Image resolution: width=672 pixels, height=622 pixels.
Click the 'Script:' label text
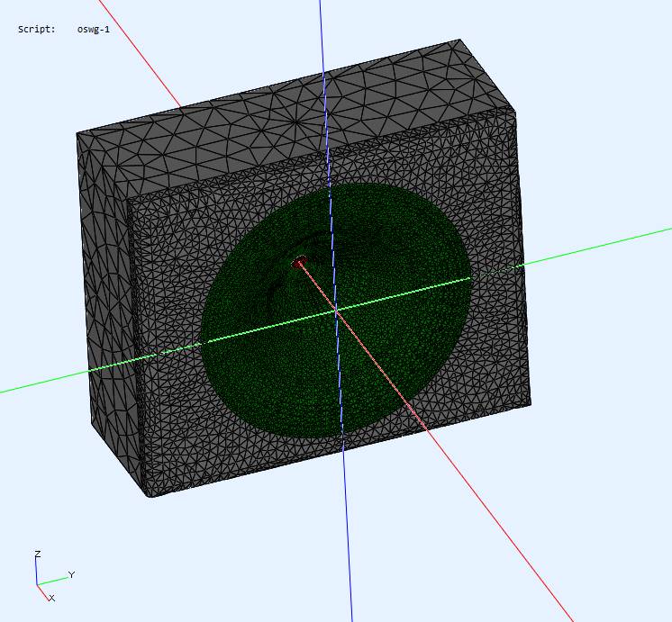36,29
